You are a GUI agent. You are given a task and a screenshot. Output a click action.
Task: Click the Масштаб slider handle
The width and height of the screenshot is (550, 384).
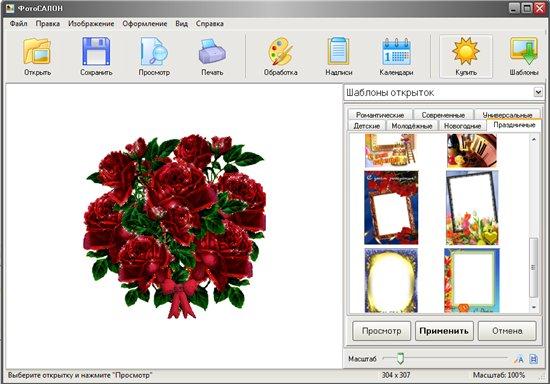tap(400, 358)
